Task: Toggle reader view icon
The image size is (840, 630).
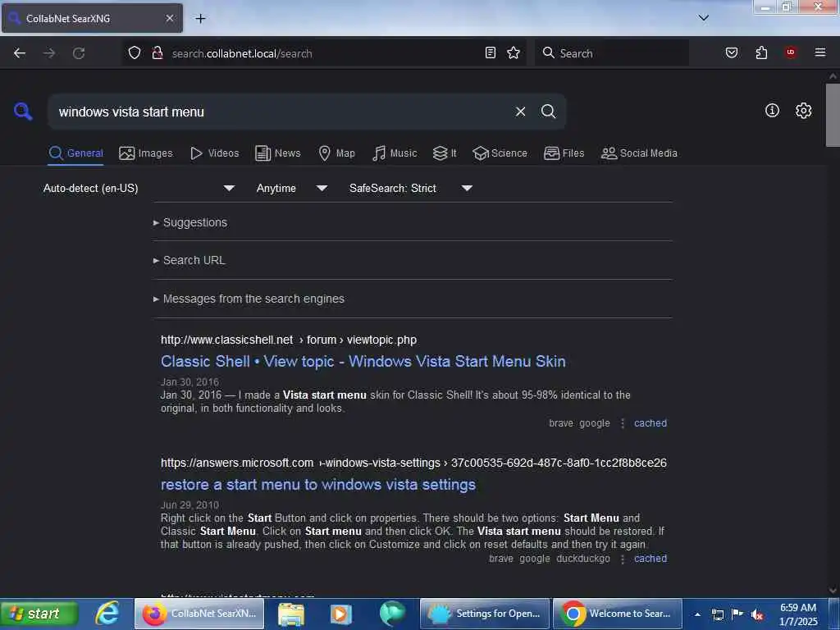Action: pos(491,52)
